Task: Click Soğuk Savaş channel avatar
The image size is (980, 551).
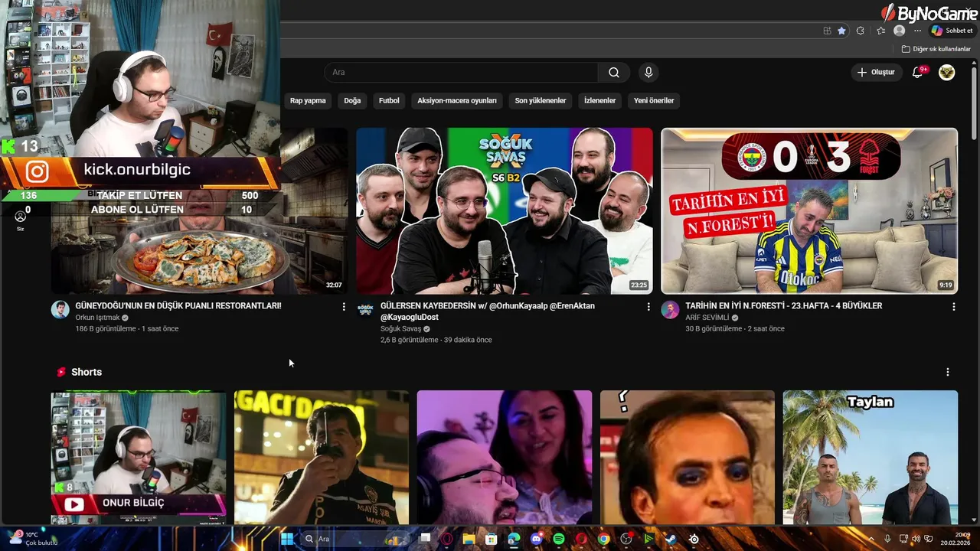Action: click(x=365, y=309)
